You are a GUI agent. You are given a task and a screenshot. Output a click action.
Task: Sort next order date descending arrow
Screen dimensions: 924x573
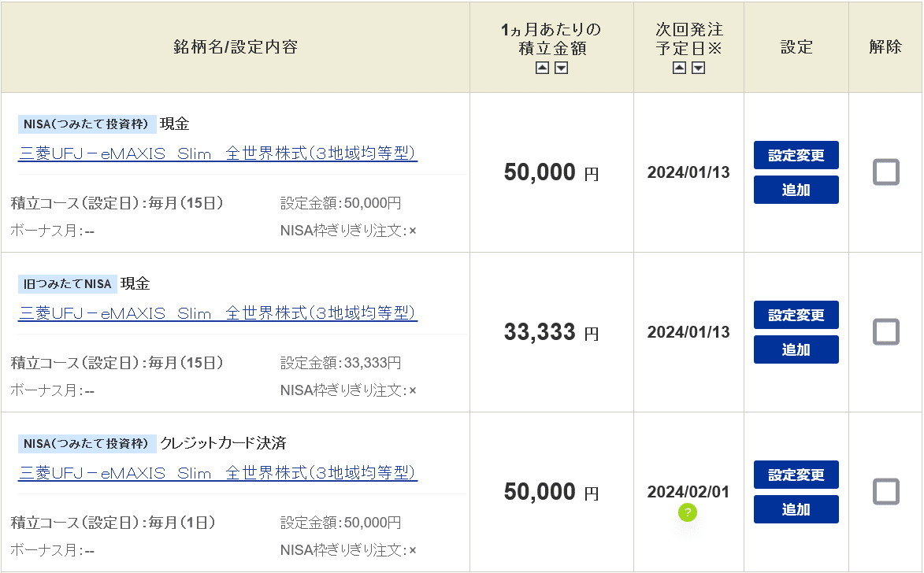point(698,68)
